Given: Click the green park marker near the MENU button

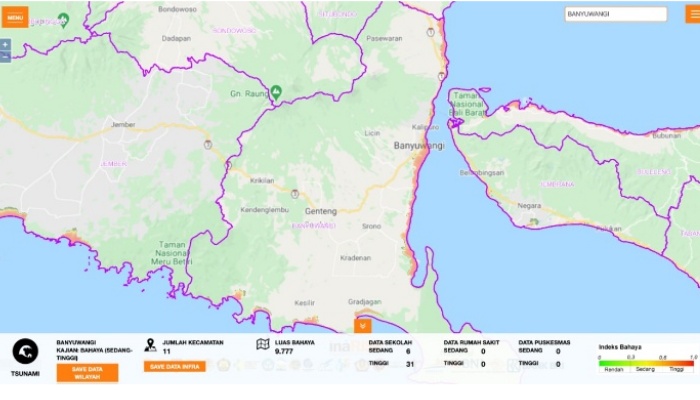Looking at the screenshot, I should pyautogui.click(x=64, y=20).
